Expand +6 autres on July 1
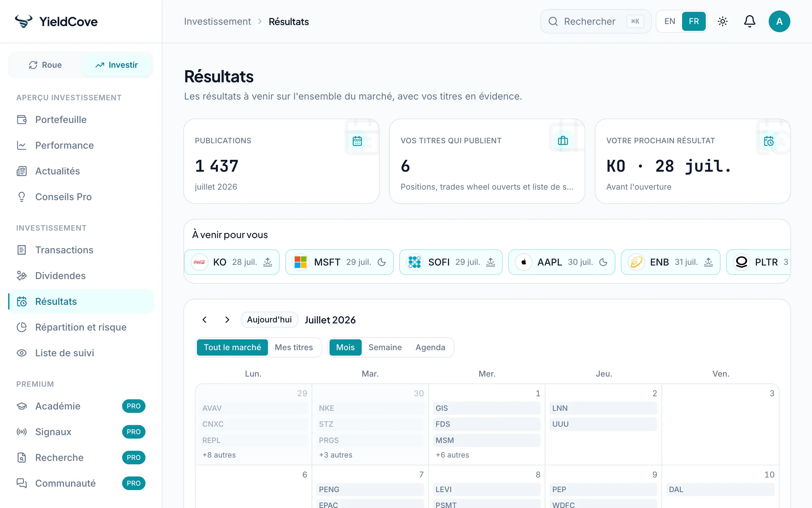Screen dimensions: 812x508 point(452,455)
